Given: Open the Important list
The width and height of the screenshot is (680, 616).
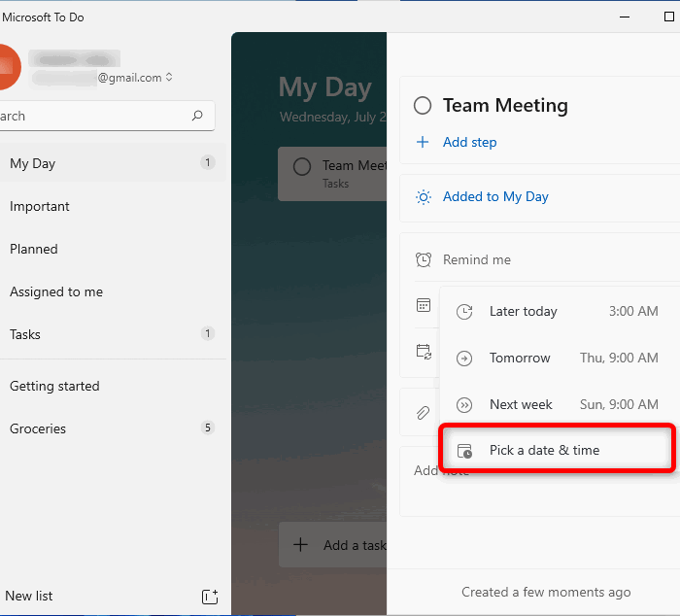Looking at the screenshot, I should (113, 206).
